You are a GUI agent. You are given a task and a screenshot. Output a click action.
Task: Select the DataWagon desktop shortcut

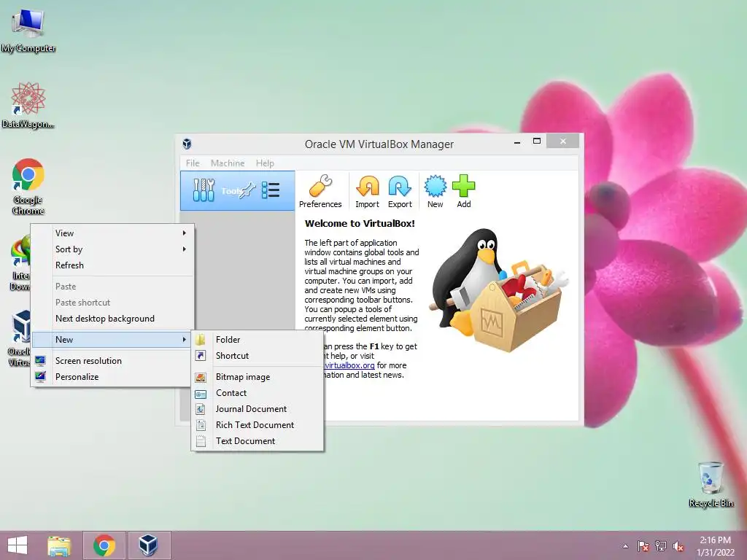point(28,105)
